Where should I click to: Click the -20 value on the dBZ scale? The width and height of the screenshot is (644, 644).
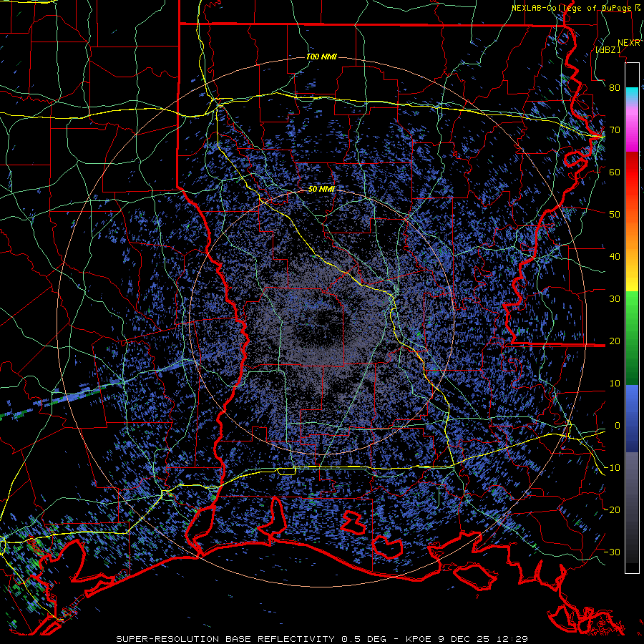pyautogui.click(x=612, y=509)
